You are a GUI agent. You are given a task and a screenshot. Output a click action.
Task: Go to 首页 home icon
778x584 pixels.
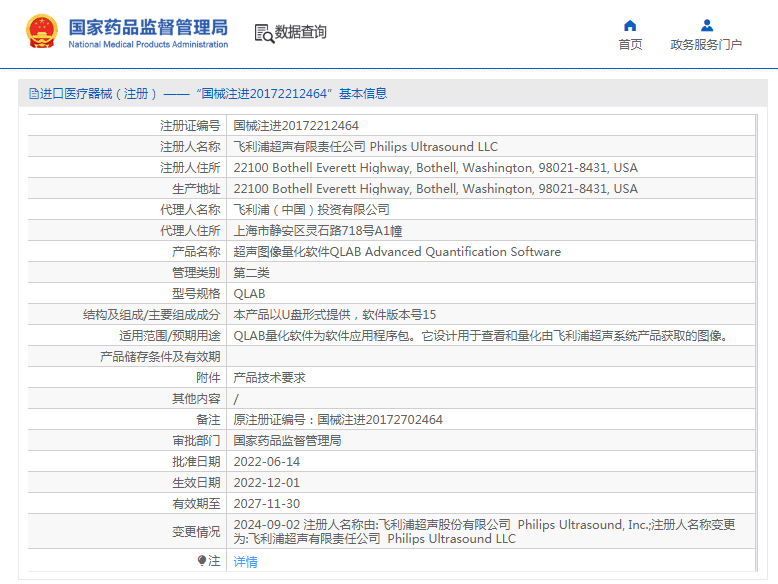click(630, 25)
